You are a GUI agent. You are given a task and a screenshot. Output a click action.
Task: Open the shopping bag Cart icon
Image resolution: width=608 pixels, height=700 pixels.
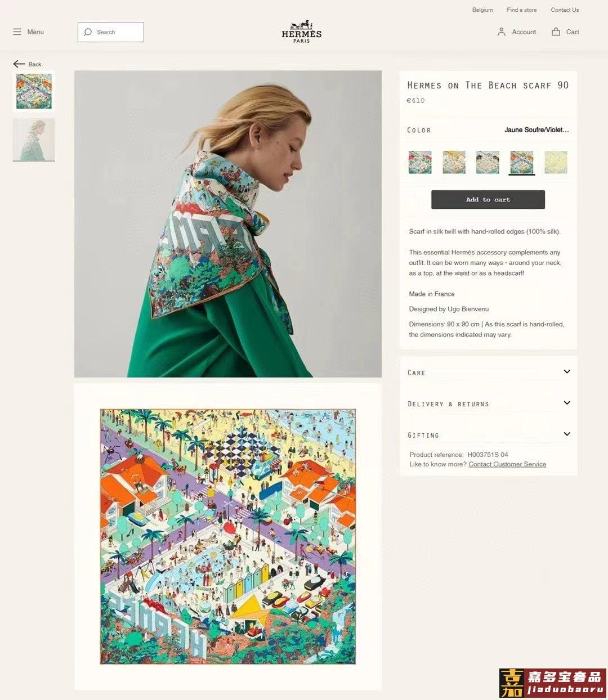click(556, 32)
